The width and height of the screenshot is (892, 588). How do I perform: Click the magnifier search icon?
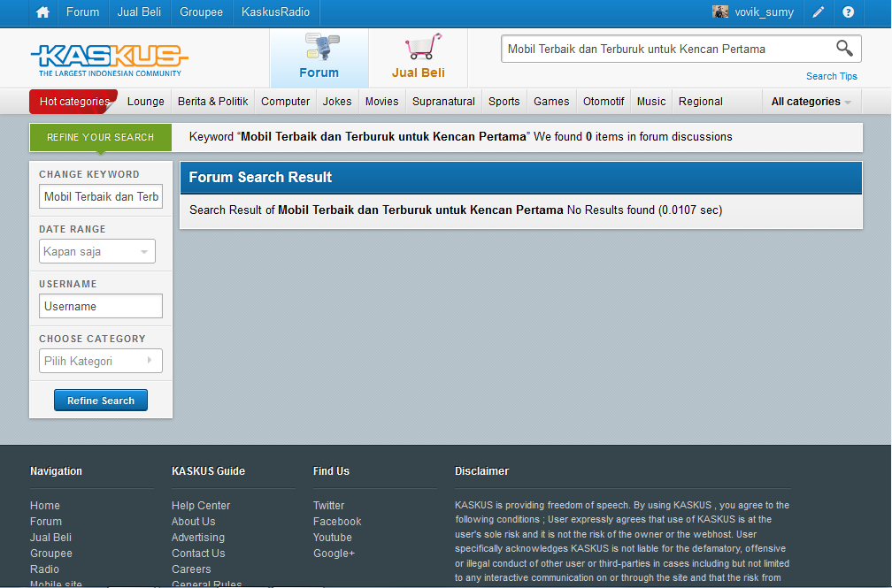[x=844, y=49]
